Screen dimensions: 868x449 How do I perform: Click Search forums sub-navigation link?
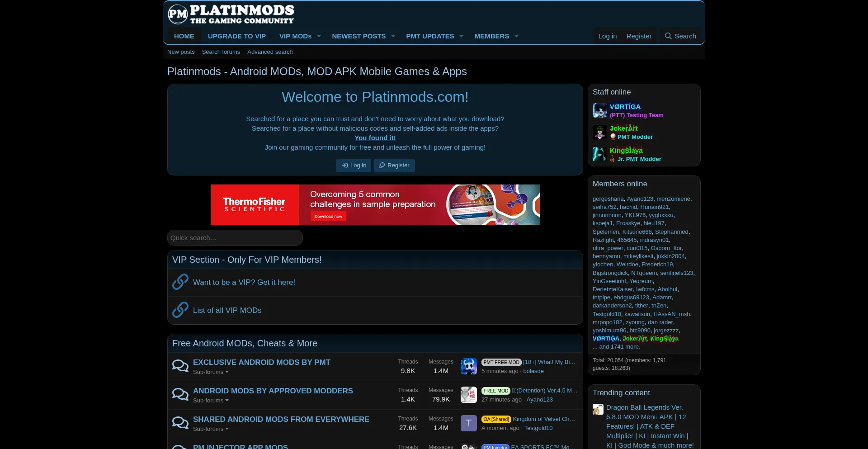(221, 52)
